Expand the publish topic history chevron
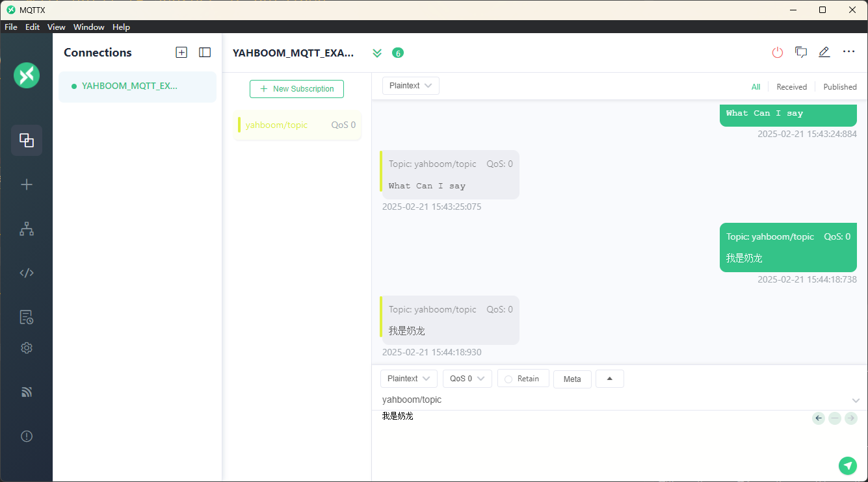The width and height of the screenshot is (868, 482). pyautogui.click(x=856, y=400)
